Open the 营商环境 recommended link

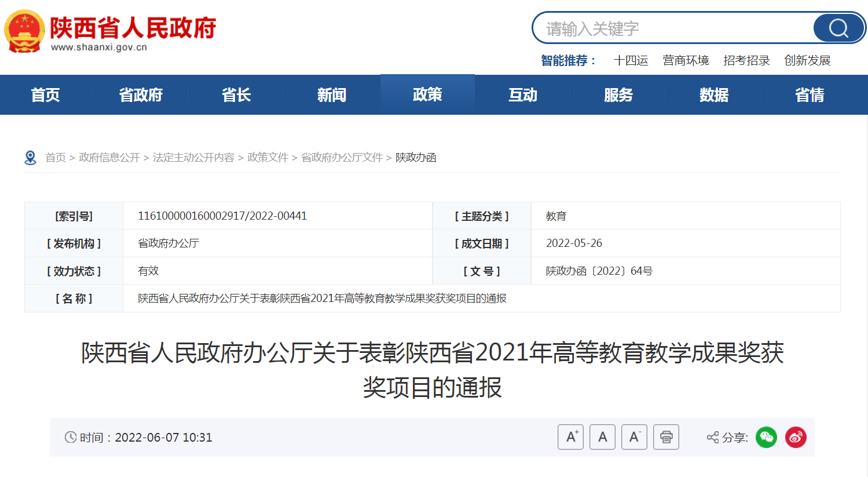coord(686,60)
